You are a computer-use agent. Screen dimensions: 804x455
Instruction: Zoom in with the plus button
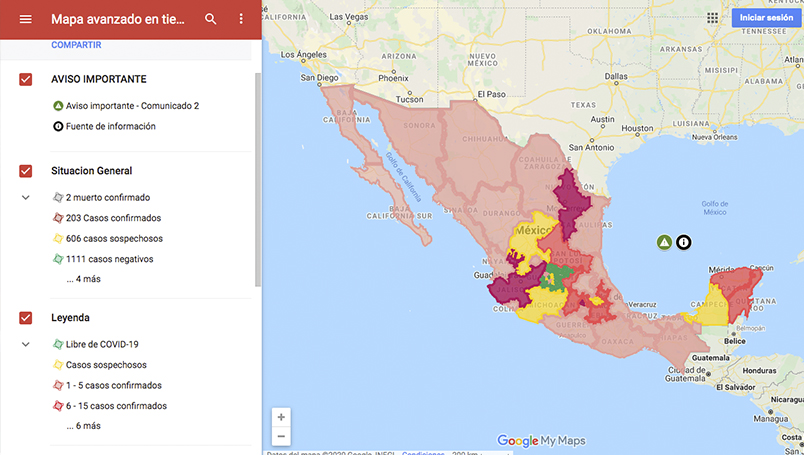tap(281, 417)
